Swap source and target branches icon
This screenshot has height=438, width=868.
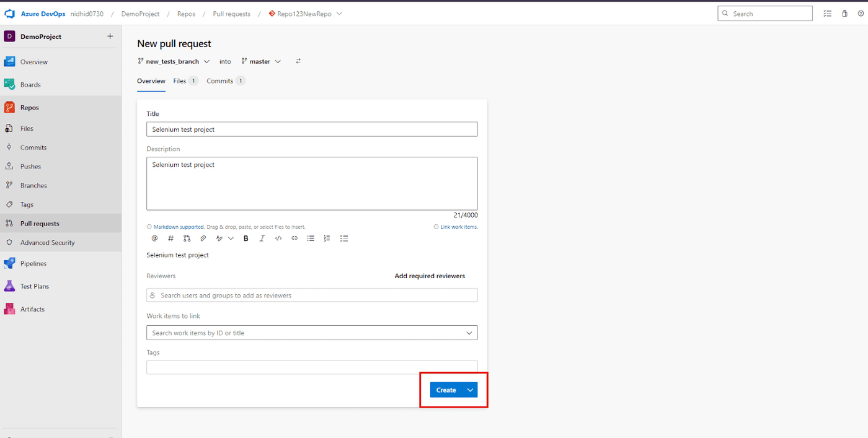point(298,61)
